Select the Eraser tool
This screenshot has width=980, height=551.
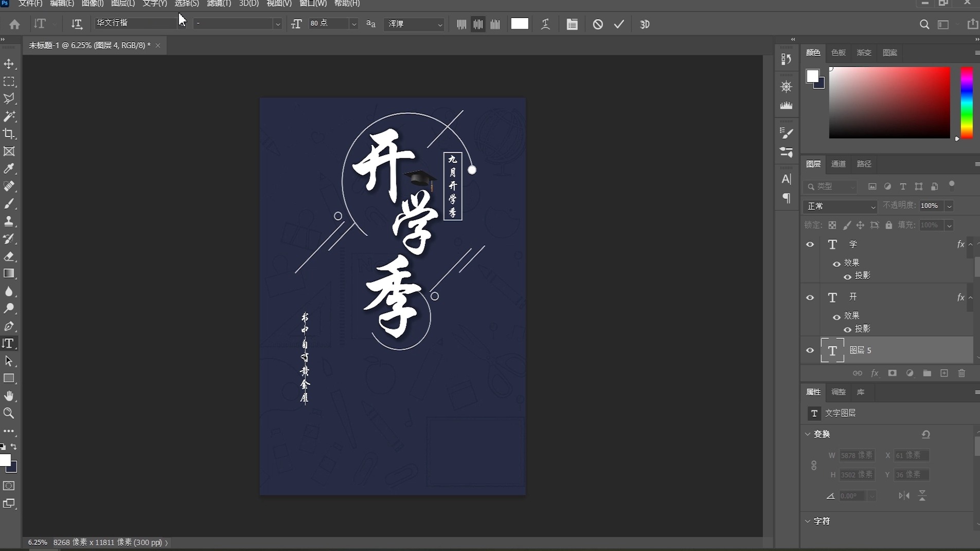tap(9, 256)
